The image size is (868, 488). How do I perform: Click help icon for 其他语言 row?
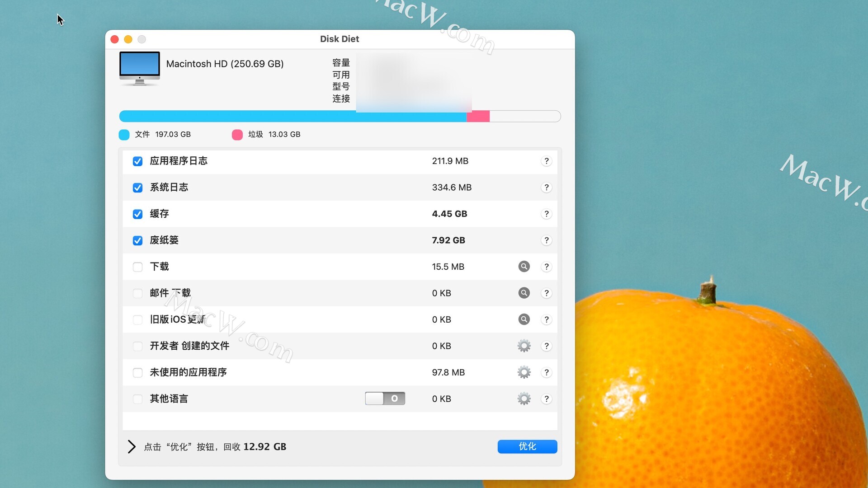coord(546,399)
